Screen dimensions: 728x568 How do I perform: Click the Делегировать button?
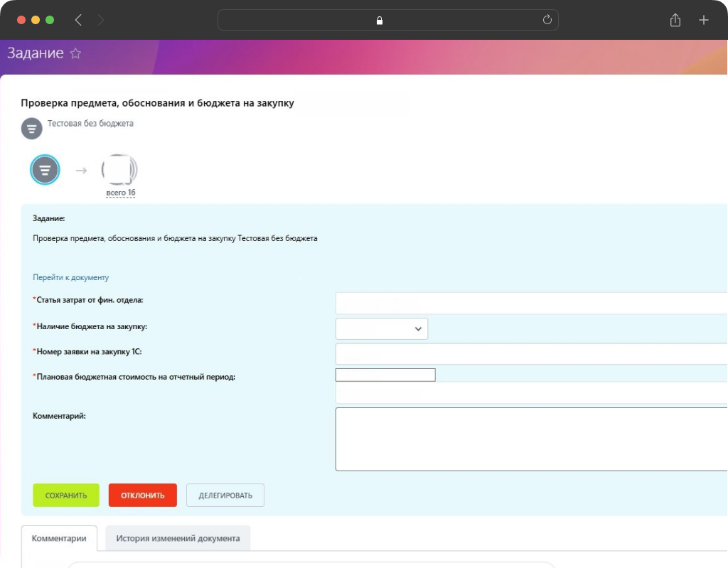[225, 495]
